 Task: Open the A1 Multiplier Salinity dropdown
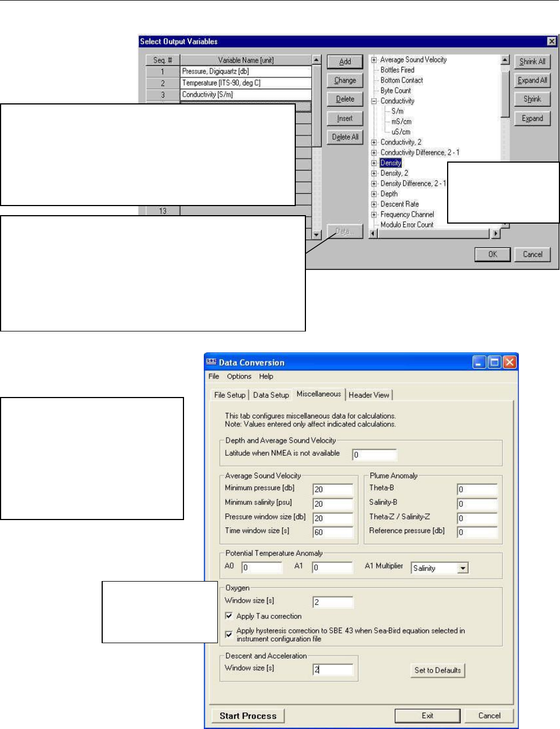point(463,568)
